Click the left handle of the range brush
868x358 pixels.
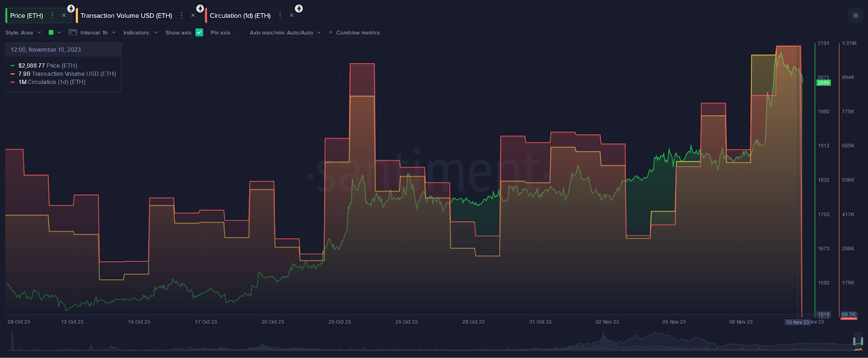tap(854, 342)
